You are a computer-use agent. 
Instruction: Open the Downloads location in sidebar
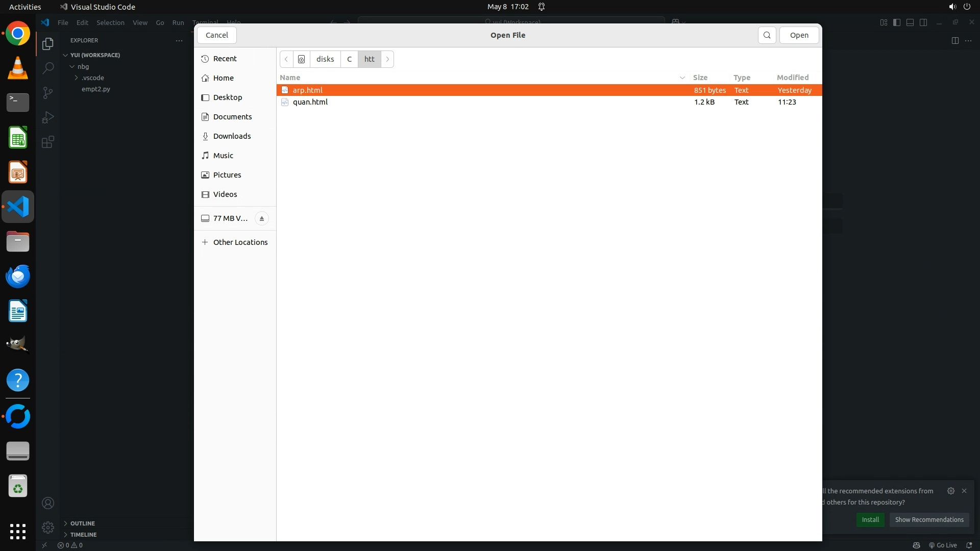[x=232, y=136]
